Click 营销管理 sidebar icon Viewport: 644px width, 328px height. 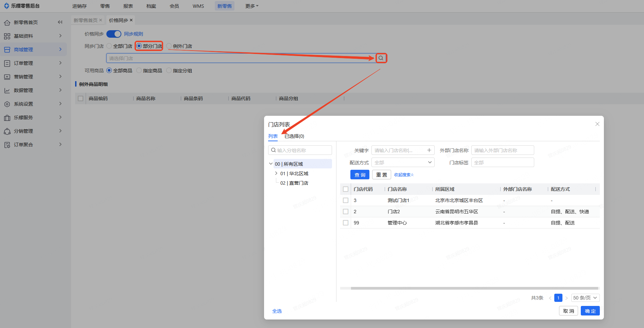pos(7,77)
